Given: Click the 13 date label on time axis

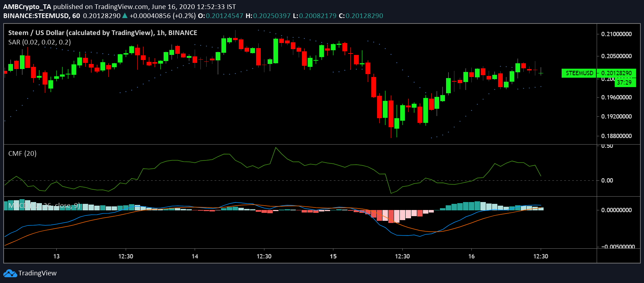Looking at the screenshot, I should click(x=56, y=256).
